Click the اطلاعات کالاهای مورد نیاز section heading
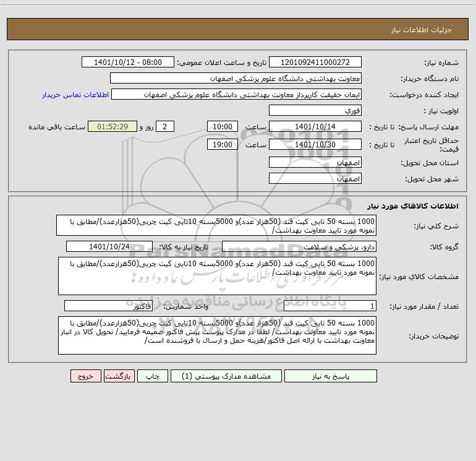Screen dimensions: 476x461 [412, 206]
